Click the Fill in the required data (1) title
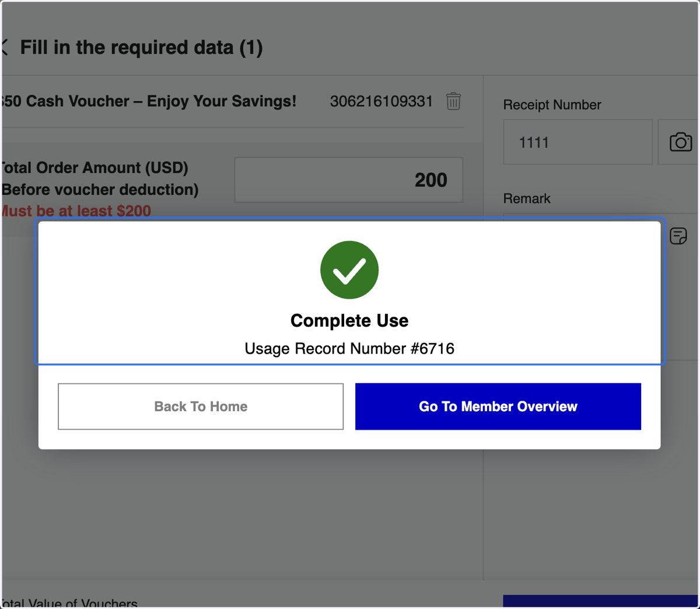 tap(141, 48)
